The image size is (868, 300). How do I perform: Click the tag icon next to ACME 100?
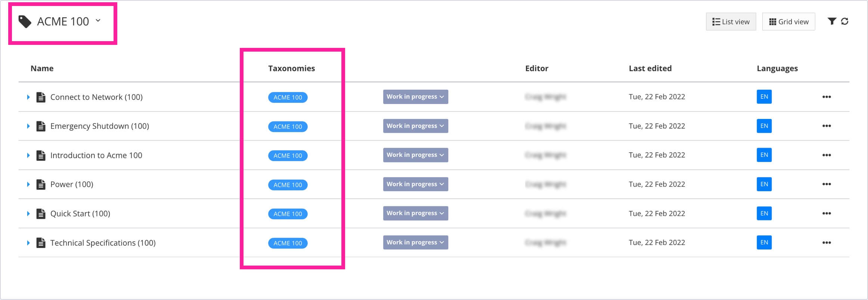pyautogui.click(x=25, y=21)
